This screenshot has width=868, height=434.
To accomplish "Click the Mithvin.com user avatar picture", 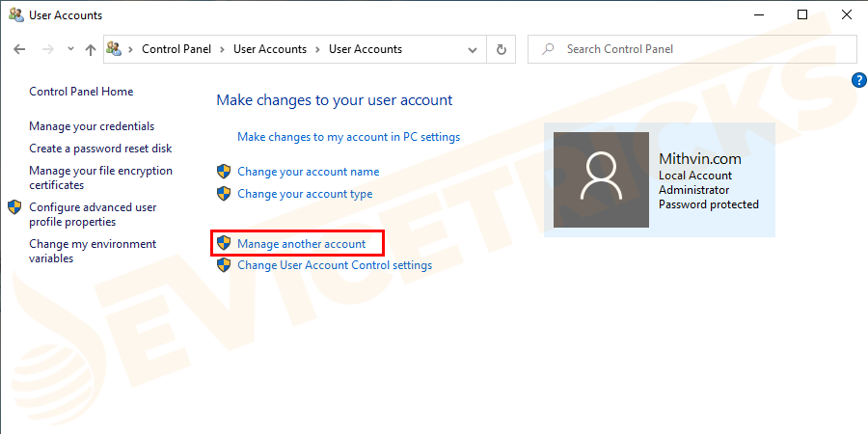I will 601,179.
